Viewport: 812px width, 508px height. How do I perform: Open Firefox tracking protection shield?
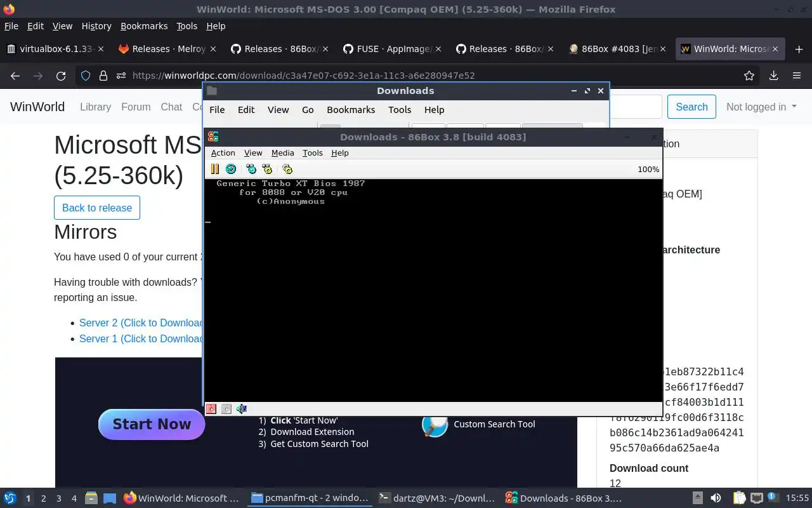click(x=86, y=76)
